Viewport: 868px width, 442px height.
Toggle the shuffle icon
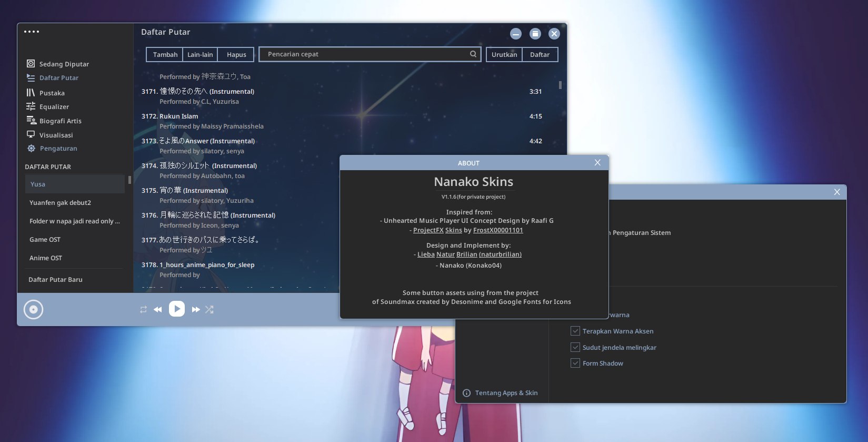(x=209, y=310)
